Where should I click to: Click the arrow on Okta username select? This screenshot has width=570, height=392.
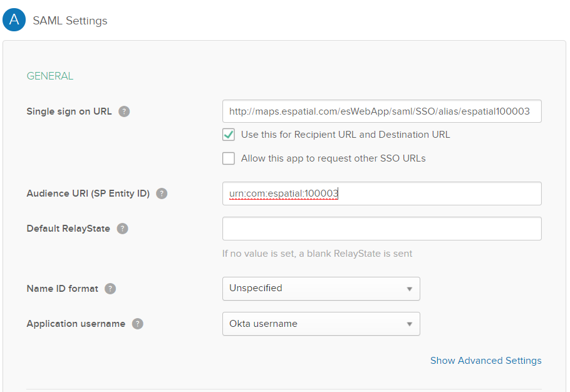click(x=409, y=324)
